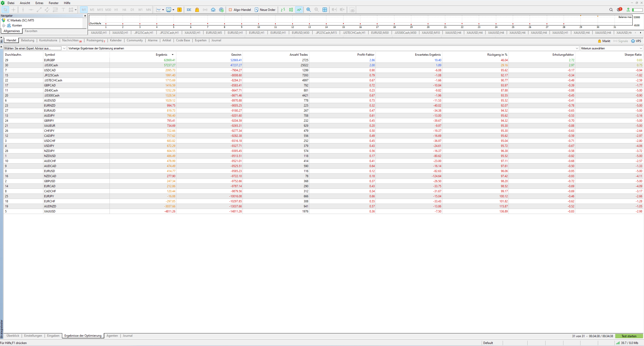Open the search magnifier icon
Viewport: 644px width, 346px height.
coord(611,10)
